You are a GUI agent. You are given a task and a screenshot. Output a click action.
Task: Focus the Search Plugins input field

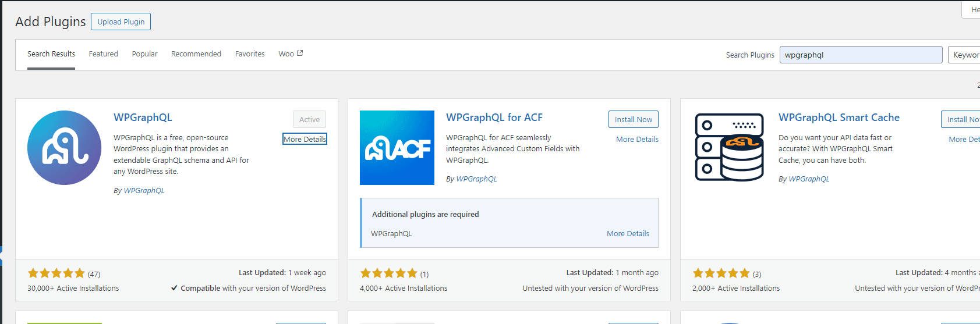tap(861, 55)
